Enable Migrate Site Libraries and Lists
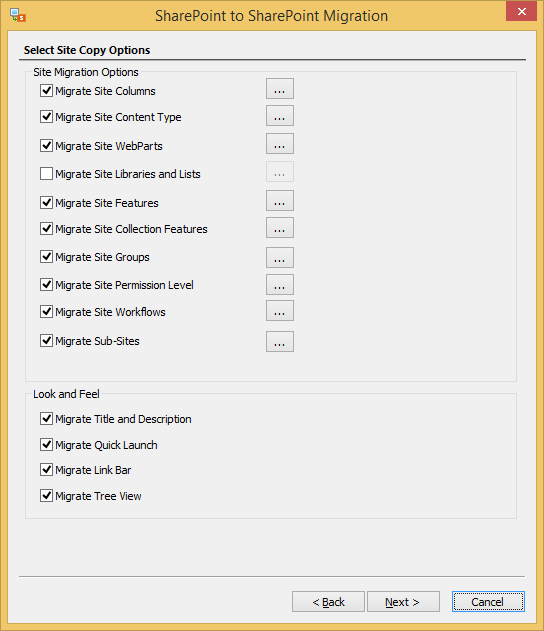This screenshot has height=631, width=544. (x=46, y=173)
